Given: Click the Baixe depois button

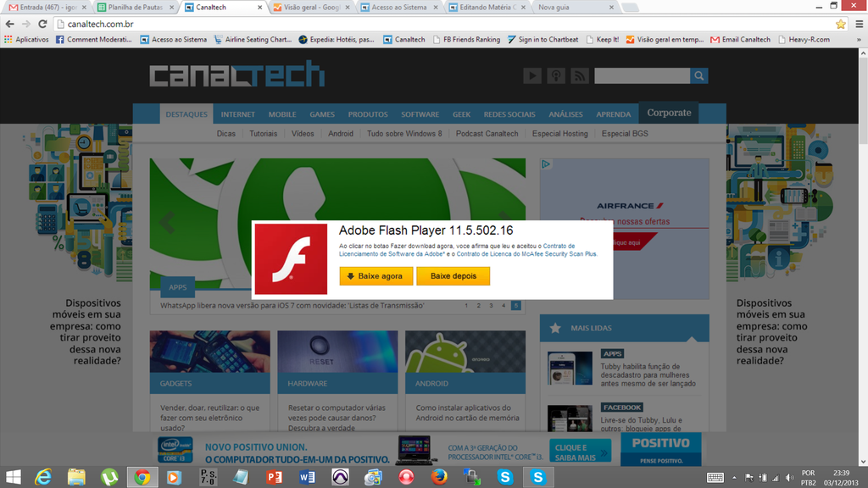Looking at the screenshot, I should pyautogui.click(x=453, y=276).
